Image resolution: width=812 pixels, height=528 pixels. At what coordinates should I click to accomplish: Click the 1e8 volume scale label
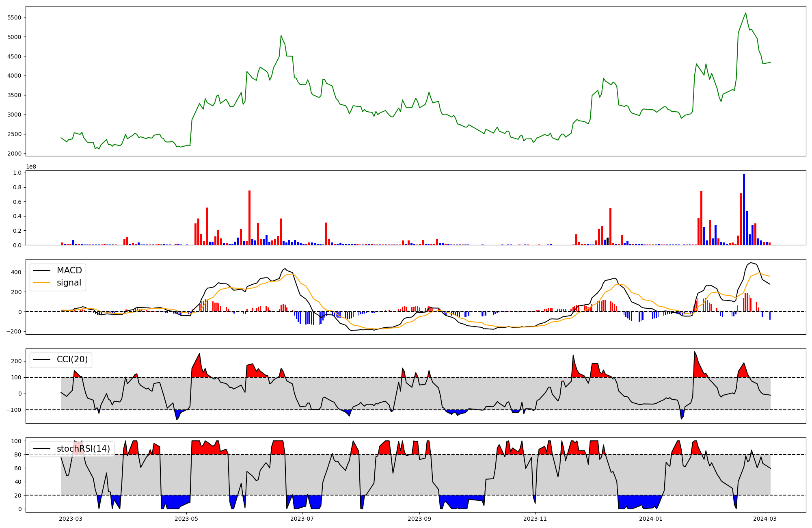pyautogui.click(x=31, y=167)
